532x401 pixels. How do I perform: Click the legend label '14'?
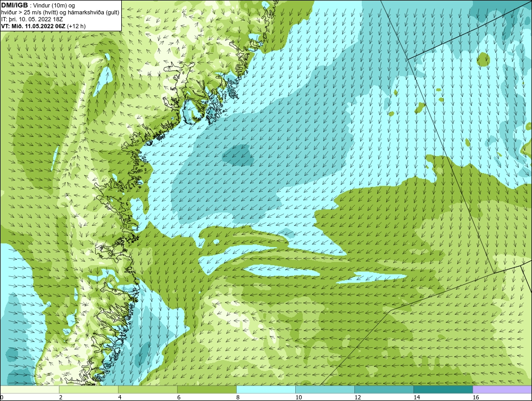(417, 397)
